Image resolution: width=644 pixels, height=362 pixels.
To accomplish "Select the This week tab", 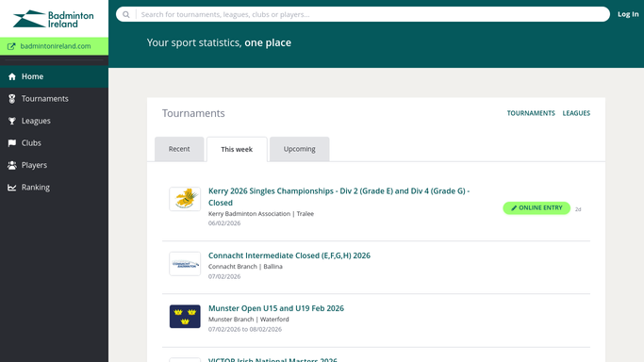I will (237, 149).
